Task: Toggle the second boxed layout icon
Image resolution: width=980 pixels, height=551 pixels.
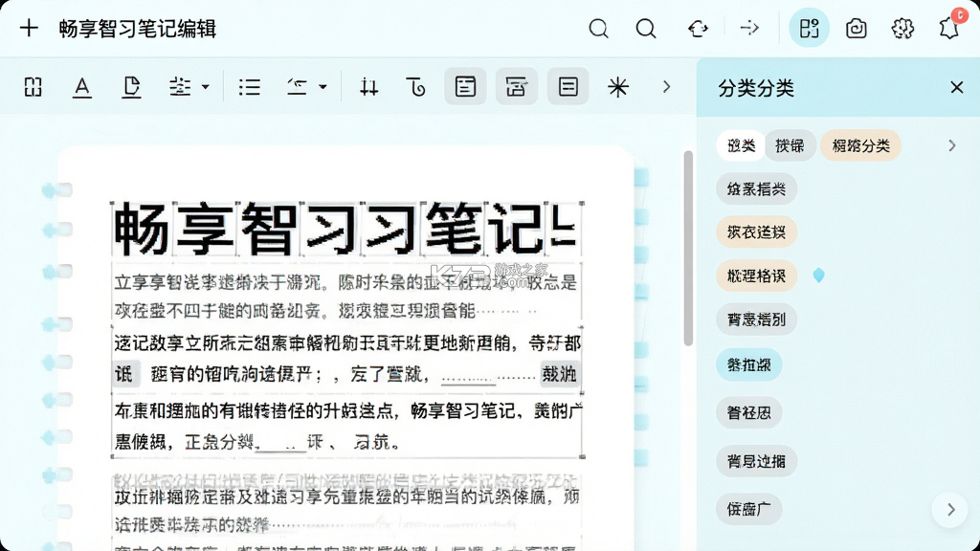Action: [x=516, y=86]
